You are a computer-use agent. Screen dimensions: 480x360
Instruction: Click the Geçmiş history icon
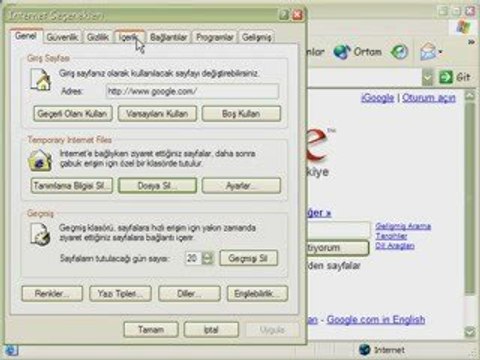coord(40,234)
